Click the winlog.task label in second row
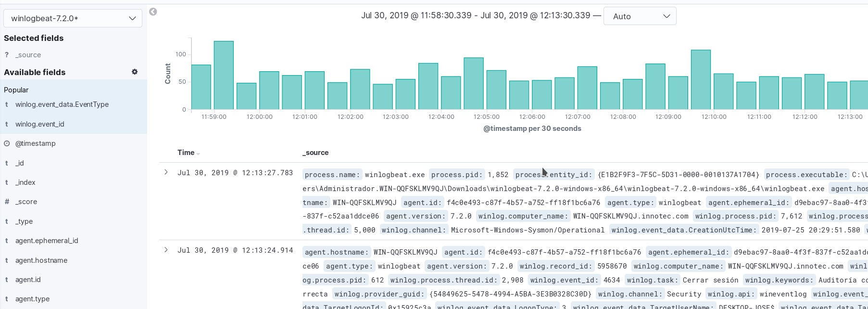Screen dimensions: 868x309 pos(653,280)
